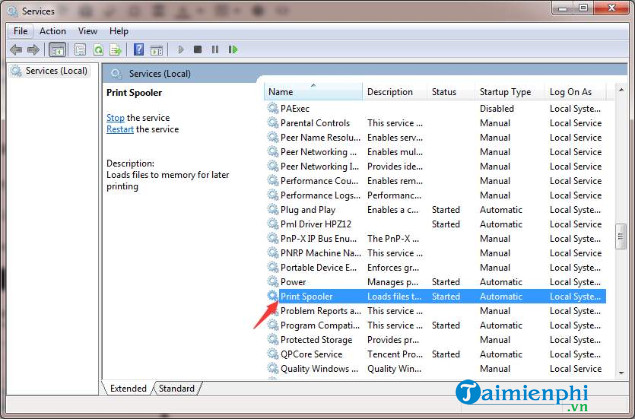Click the Refresh toolbar icon
This screenshot has width=635, height=420.
tap(98, 50)
